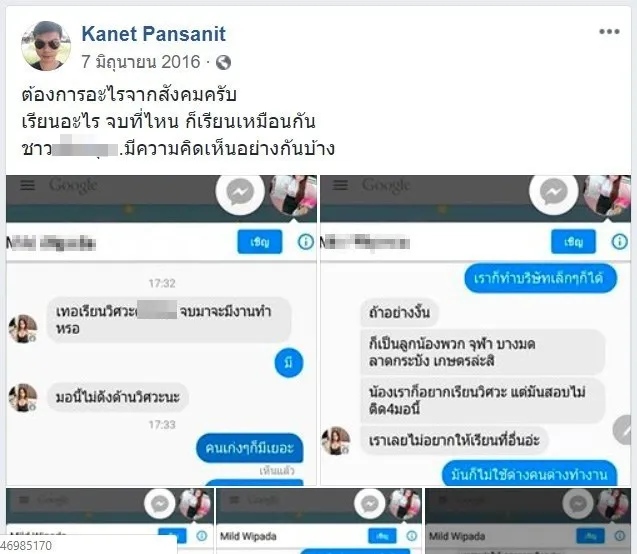Click the blue เชิญ button in second chat
This screenshot has width=637, height=554.
(573, 242)
